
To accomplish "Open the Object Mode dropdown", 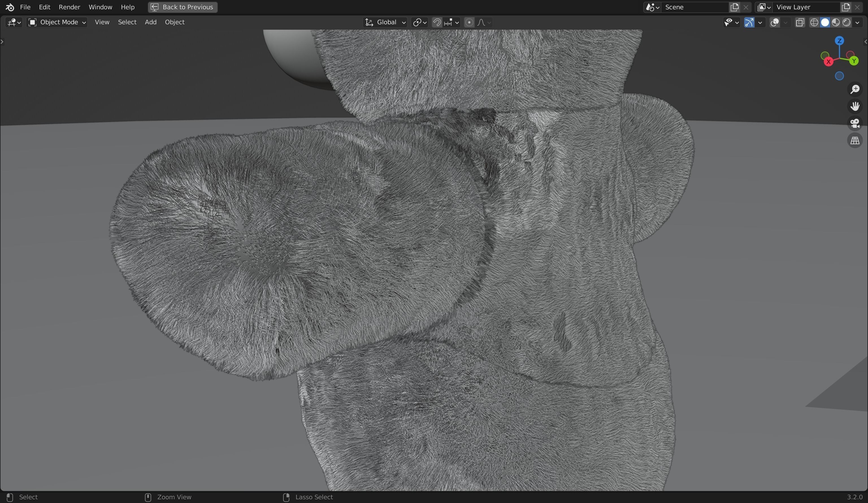I will [x=57, y=22].
